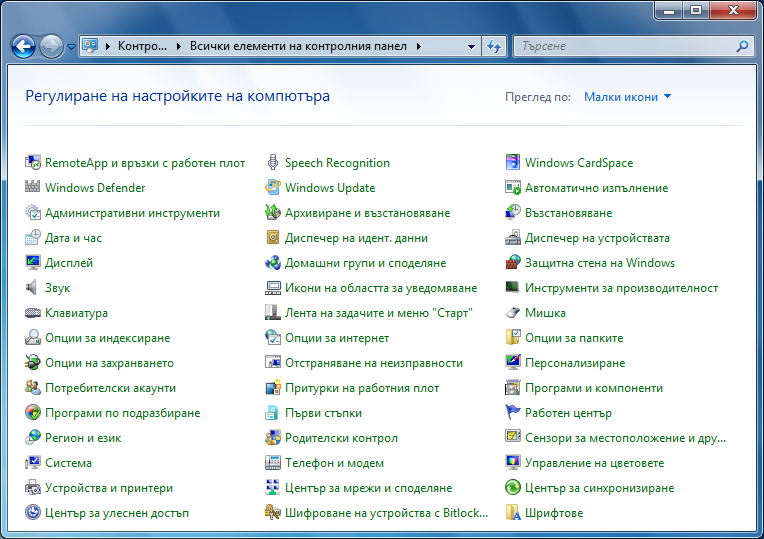This screenshot has width=764, height=539.
Task: Open the Система link
Action: pyautogui.click(x=68, y=463)
